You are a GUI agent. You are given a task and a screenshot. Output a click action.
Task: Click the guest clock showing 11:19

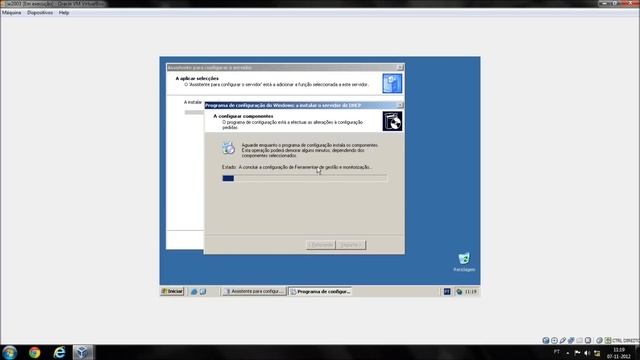tap(471, 291)
